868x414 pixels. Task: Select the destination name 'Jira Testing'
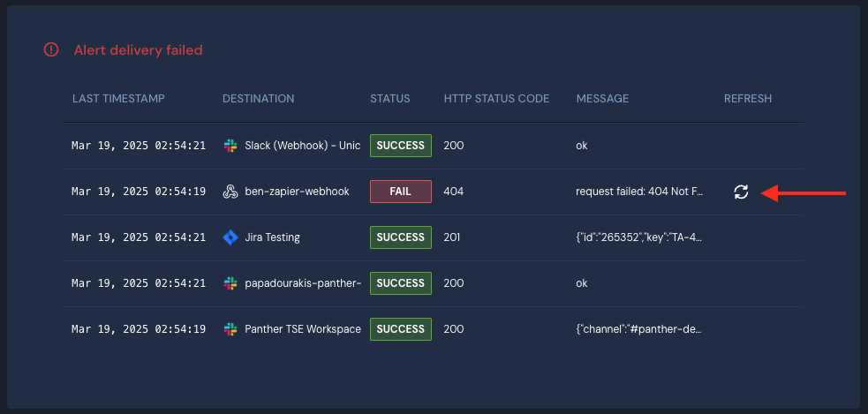pos(272,237)
